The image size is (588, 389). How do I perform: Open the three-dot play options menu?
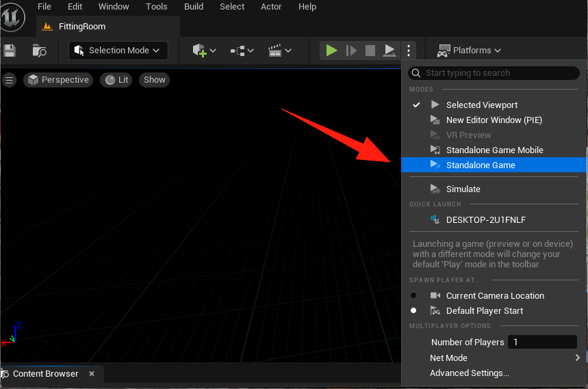409,50
